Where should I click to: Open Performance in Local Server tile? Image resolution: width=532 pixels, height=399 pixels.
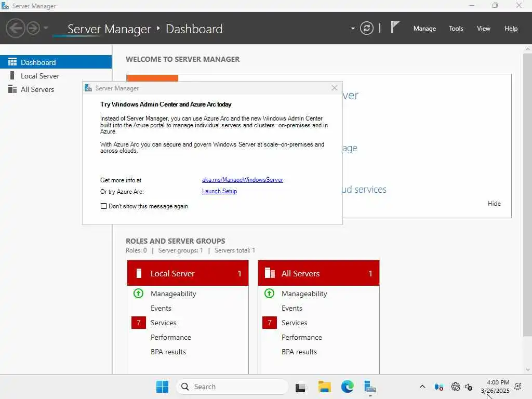click(170, 337)
